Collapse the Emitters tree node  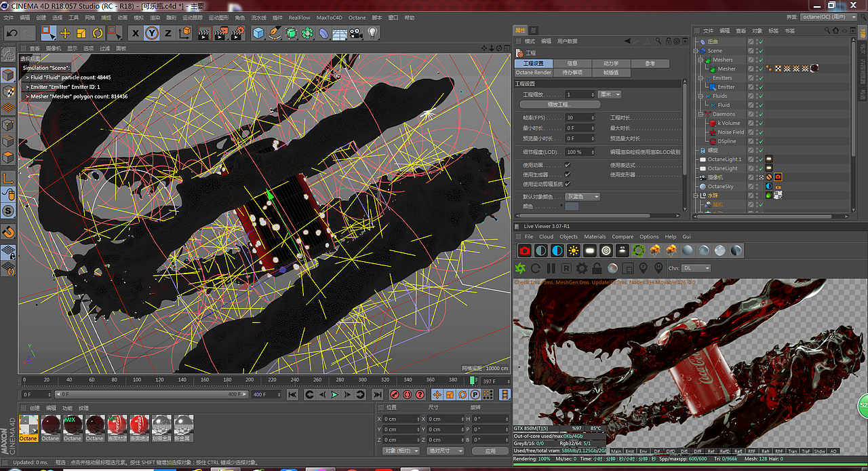tap(701, 78)
